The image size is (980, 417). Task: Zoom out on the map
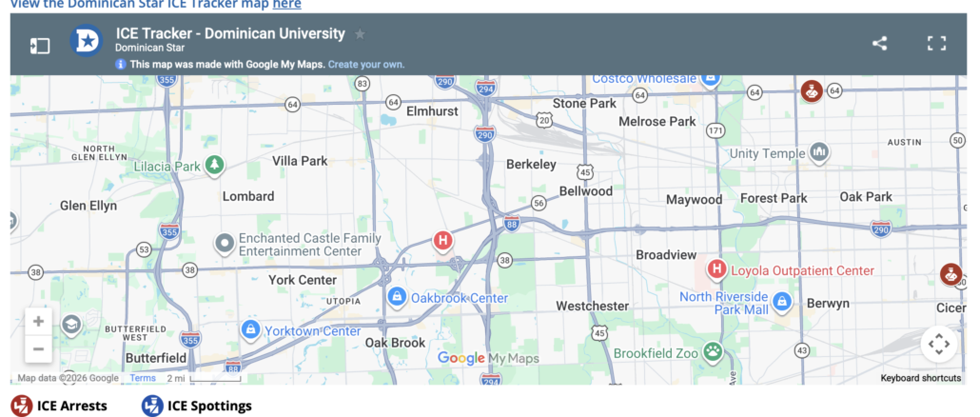38,349
